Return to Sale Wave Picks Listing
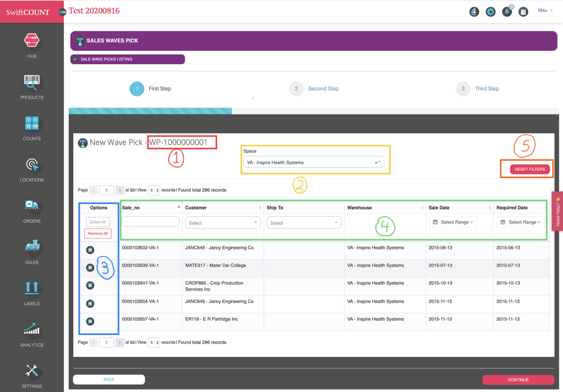This screenshot has width=563, height=392. [x=127, y=59]
